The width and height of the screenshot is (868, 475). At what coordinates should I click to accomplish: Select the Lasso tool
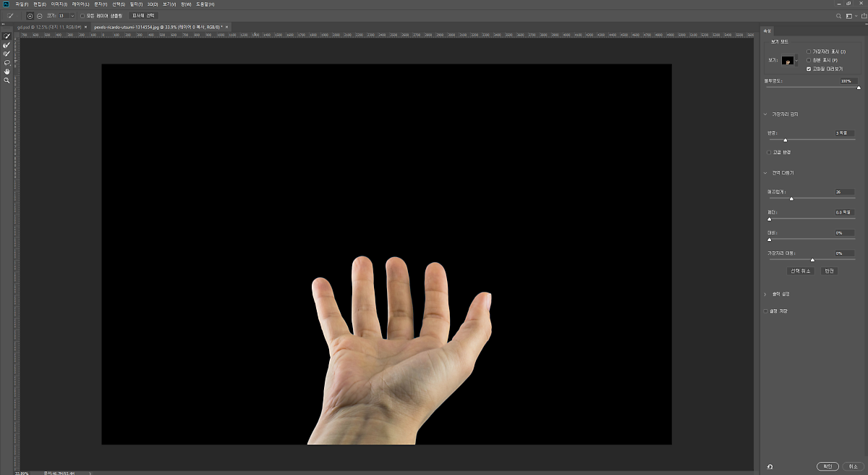[7, 62]
